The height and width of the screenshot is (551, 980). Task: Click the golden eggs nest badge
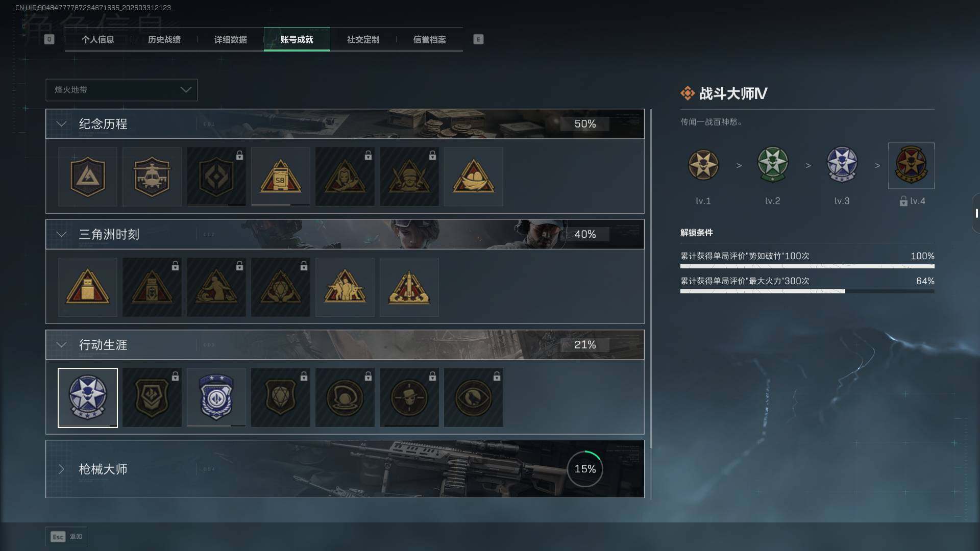[473, 177]
